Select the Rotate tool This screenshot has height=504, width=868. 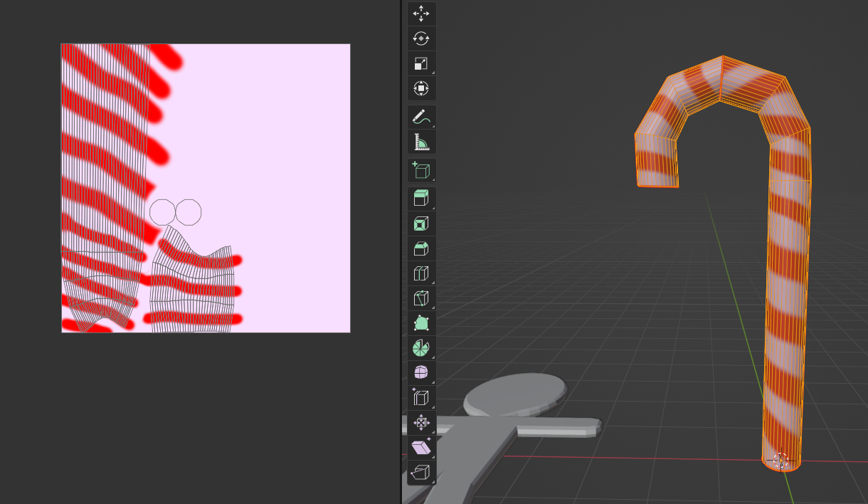click(x=421, y=38)
